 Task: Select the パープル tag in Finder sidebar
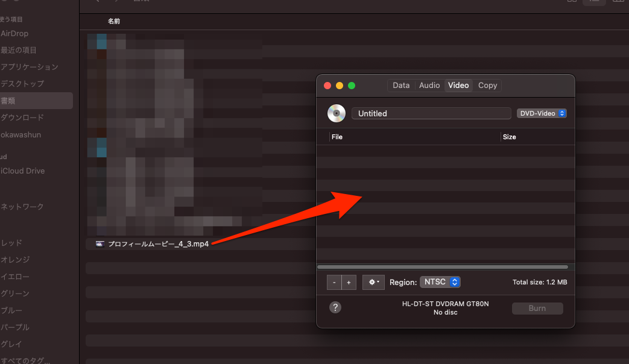tap(15, 327)
